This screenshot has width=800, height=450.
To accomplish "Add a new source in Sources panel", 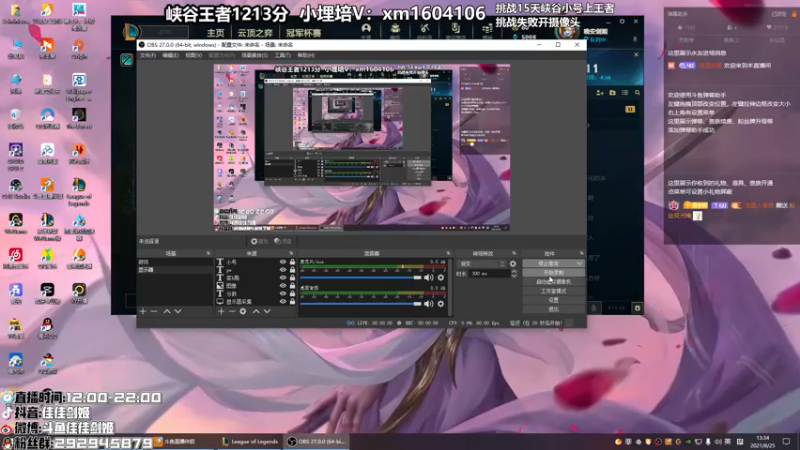I will 221,311.
